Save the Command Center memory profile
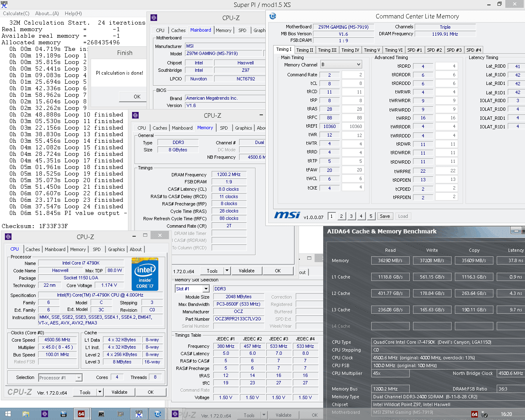 385,216
